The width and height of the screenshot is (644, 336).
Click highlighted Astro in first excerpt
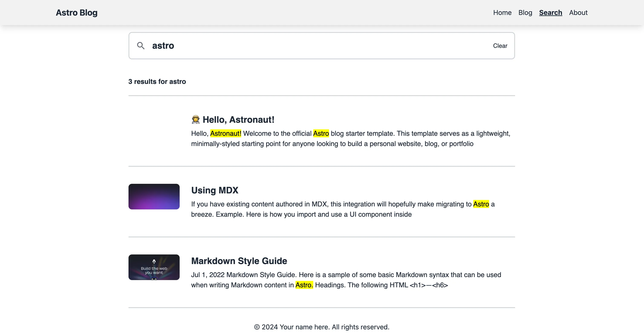tap(321, 133)
